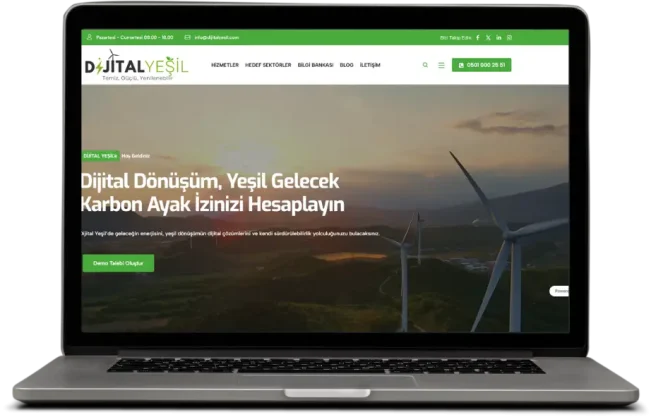Go to BİLGİ BANKASI page
651x417 pixels.
(315, 65)
